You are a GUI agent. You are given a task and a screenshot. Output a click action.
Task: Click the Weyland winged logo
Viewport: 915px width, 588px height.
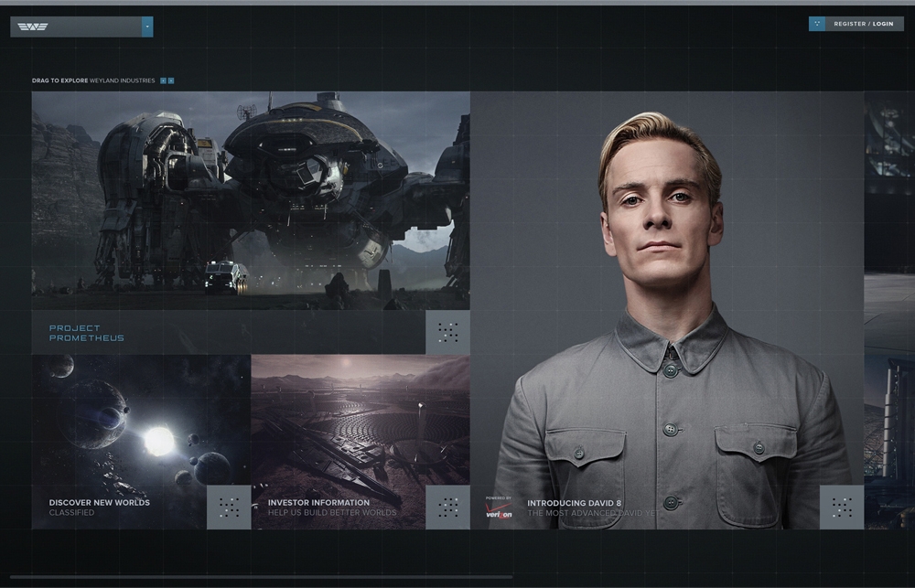pos(33,27)
